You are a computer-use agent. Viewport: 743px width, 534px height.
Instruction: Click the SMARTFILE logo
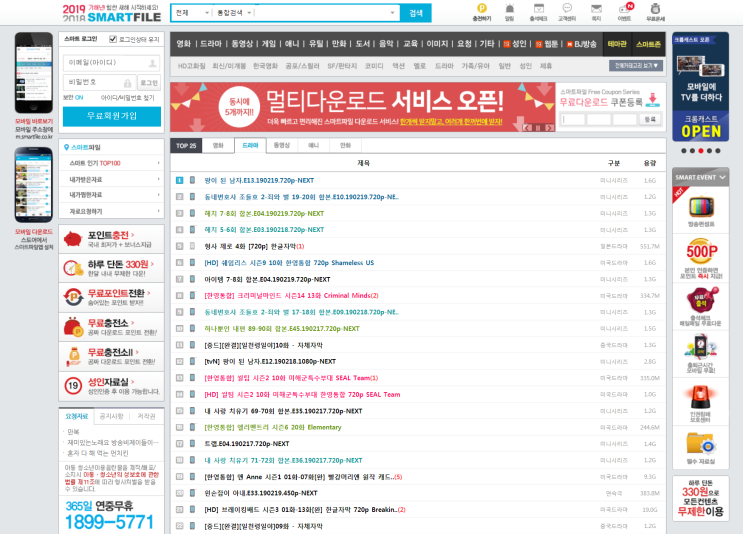(112, 13)
